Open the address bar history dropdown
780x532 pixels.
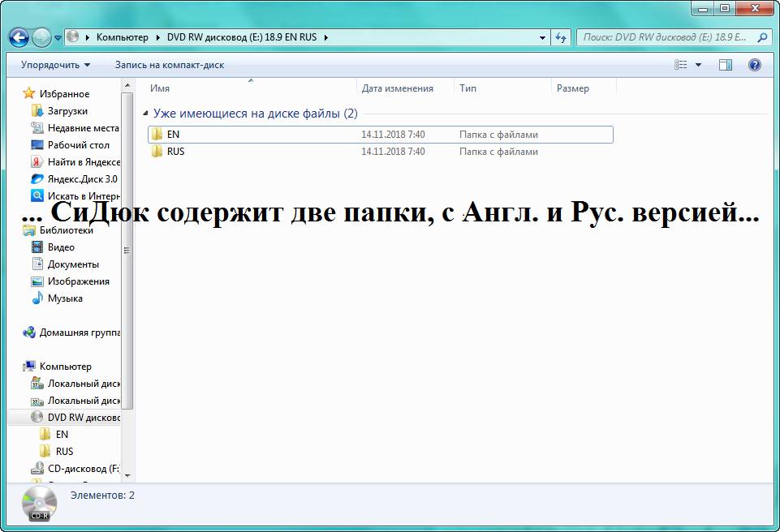point(543,37)
